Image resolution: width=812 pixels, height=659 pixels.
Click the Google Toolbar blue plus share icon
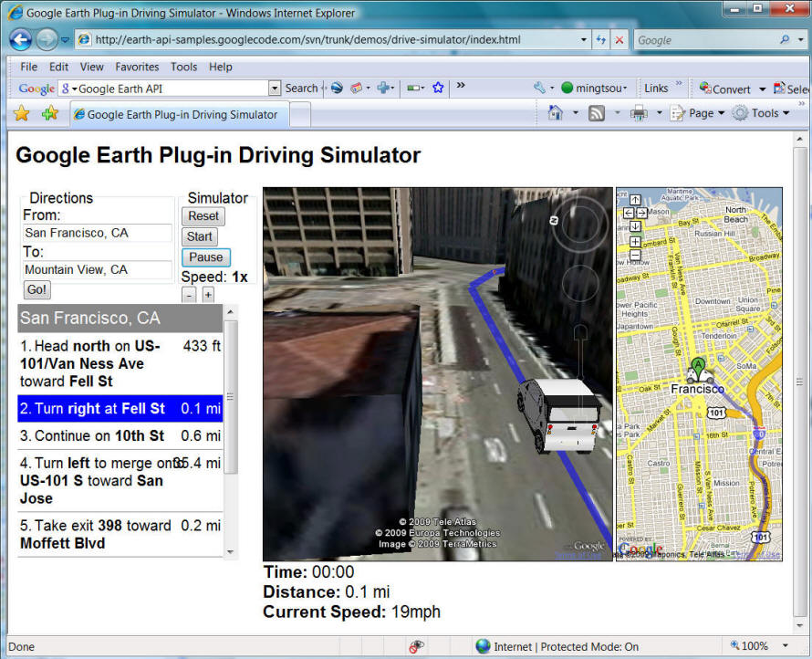383,88
